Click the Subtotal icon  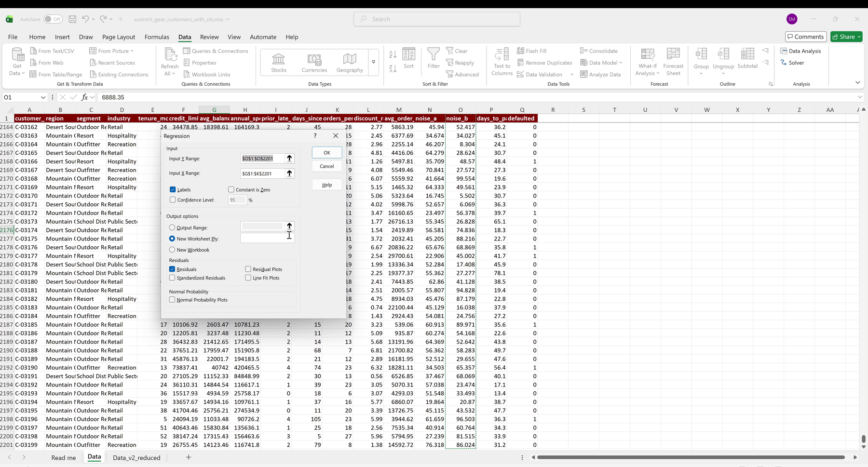pos(747,59)
